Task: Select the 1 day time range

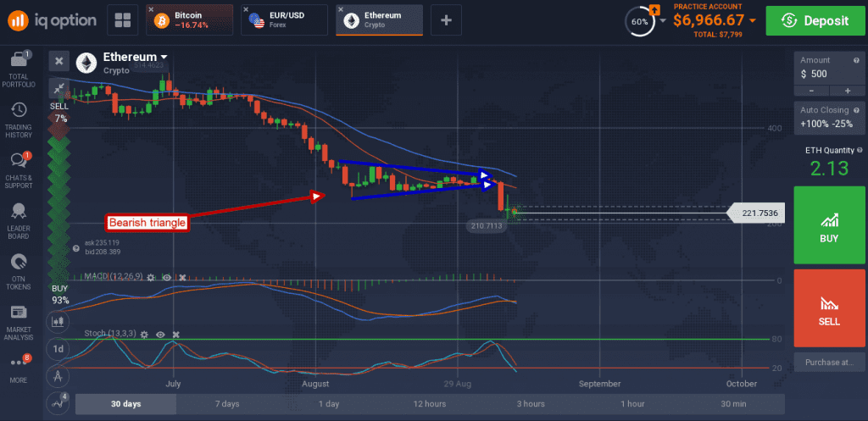Action: [x=328, y=404]
